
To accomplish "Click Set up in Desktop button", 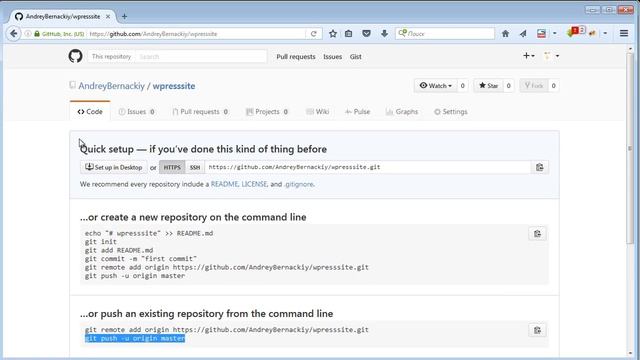I will pyautogui.click(x=114, y=167).
